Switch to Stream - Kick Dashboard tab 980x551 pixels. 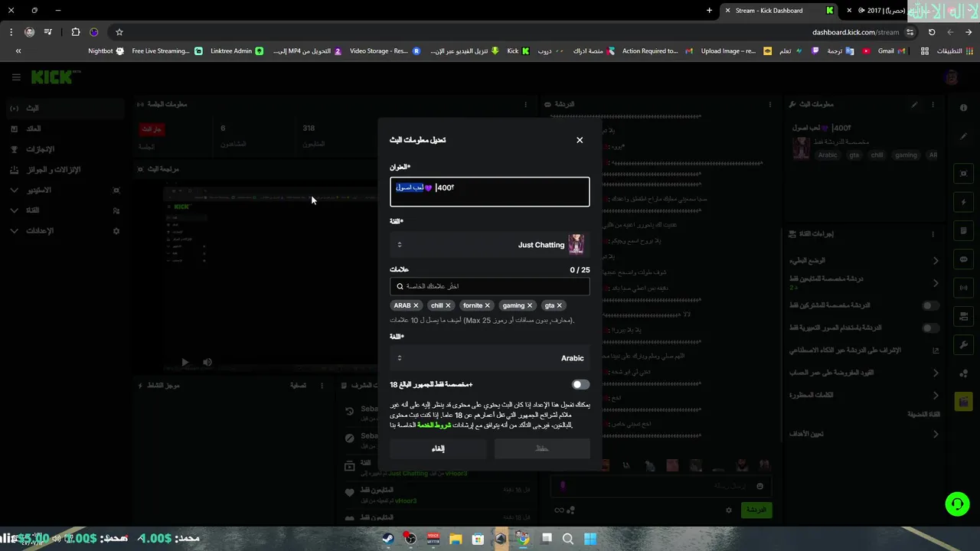777,11
